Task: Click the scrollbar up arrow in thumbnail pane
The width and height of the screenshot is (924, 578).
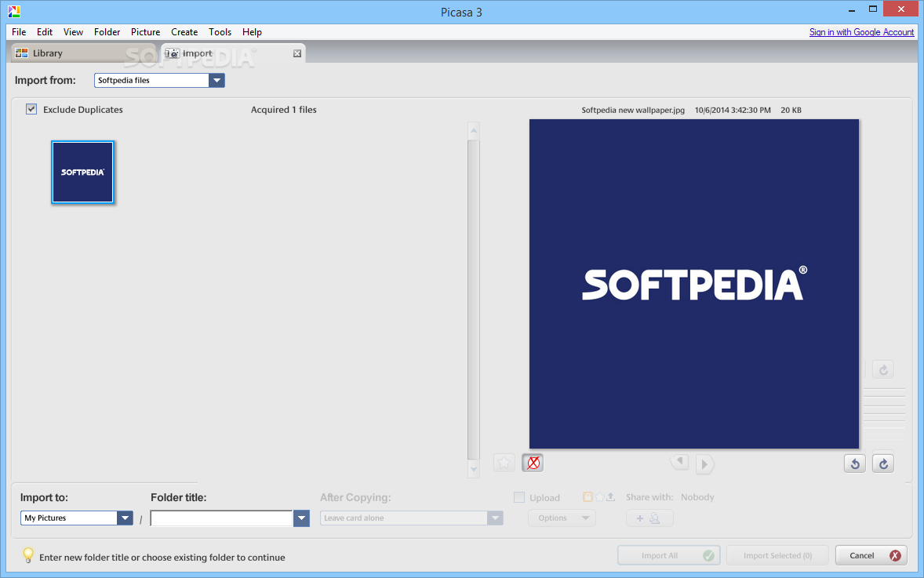Action: [473, 131]
